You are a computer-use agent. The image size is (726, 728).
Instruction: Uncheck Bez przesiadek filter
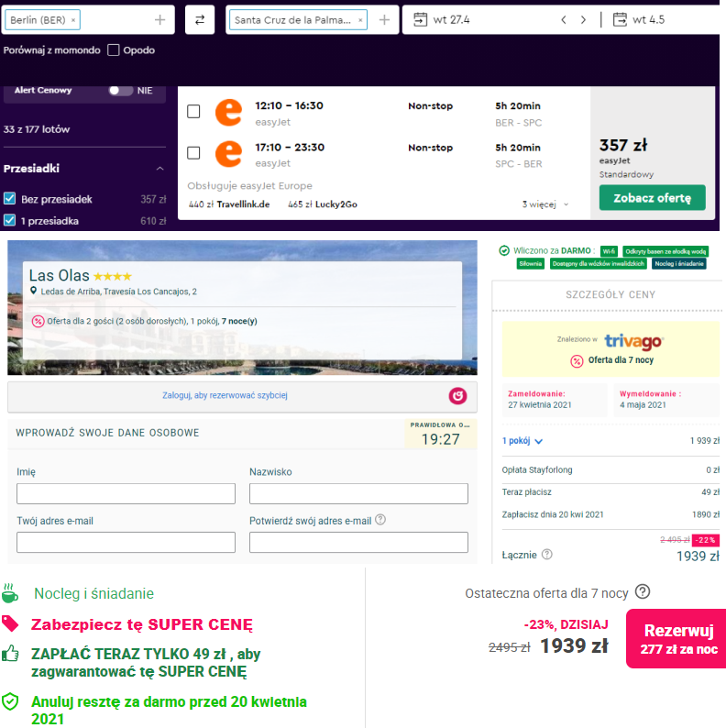9,199
